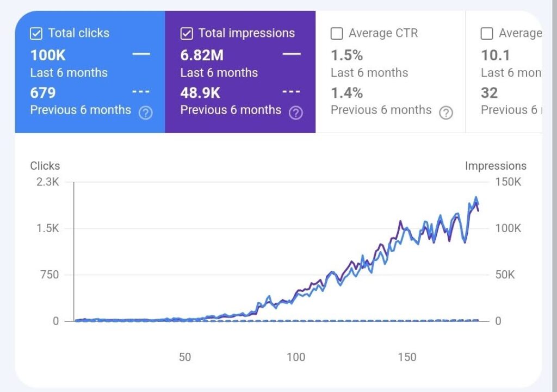Enable the Average CTR checkbox

tap(337, 34)
